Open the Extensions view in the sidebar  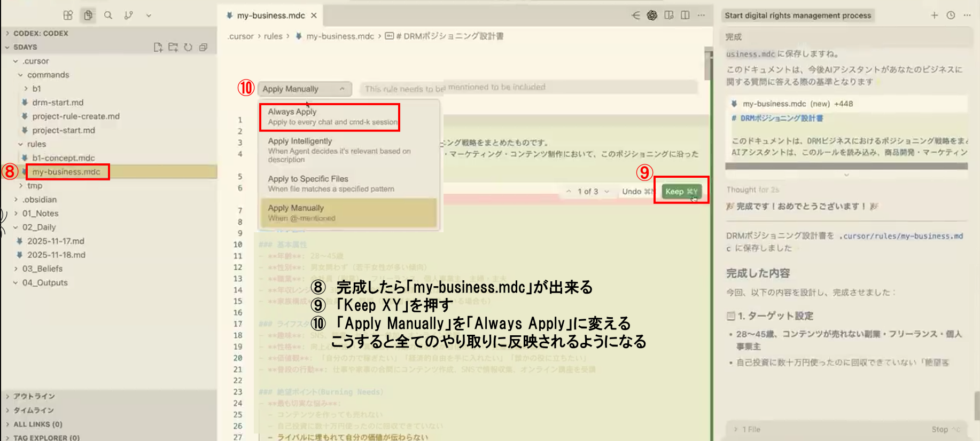[x=68, y=15]
